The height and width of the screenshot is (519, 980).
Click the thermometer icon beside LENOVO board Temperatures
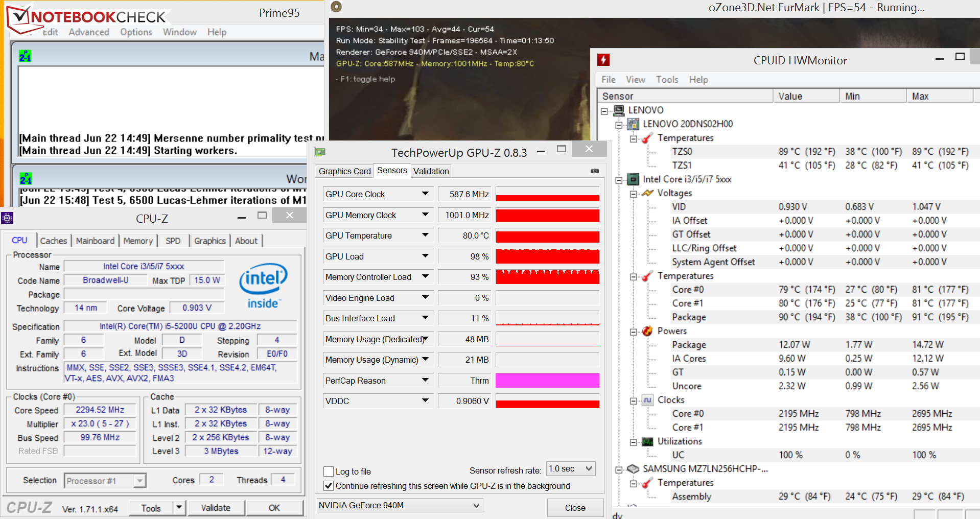tap(647, 138)
